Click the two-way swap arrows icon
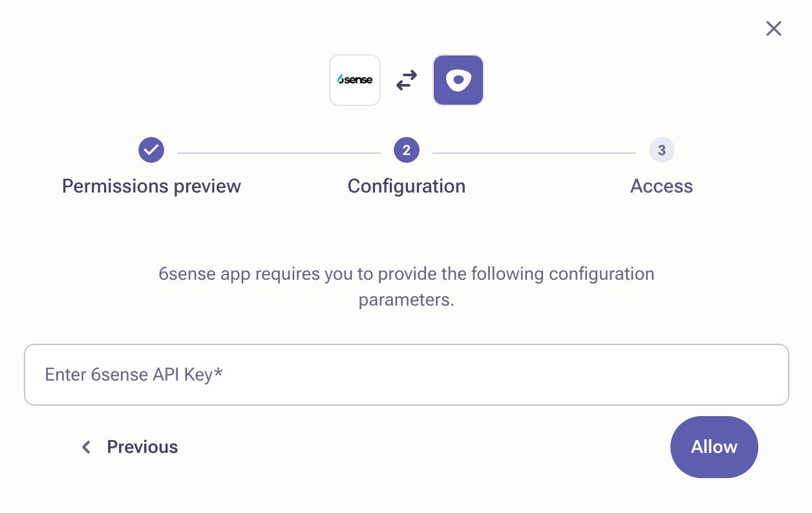The image size is (812, 513). (x=407, y=80)
